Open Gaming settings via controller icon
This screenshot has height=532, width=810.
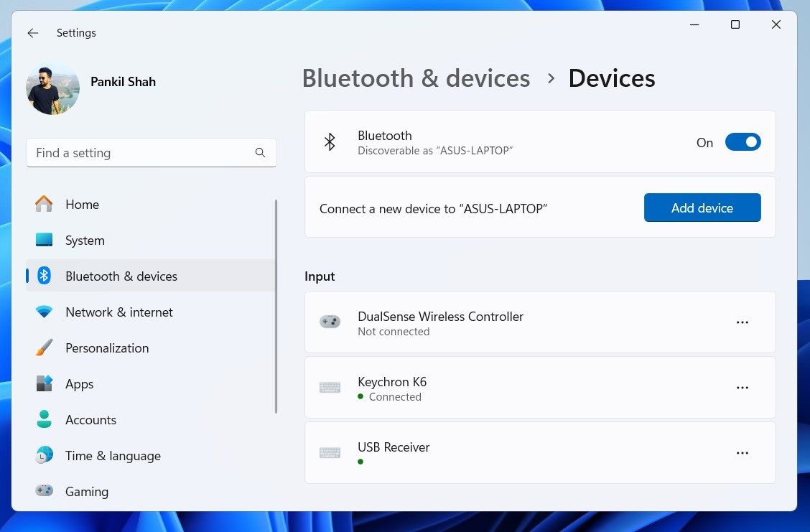[43, 491]
